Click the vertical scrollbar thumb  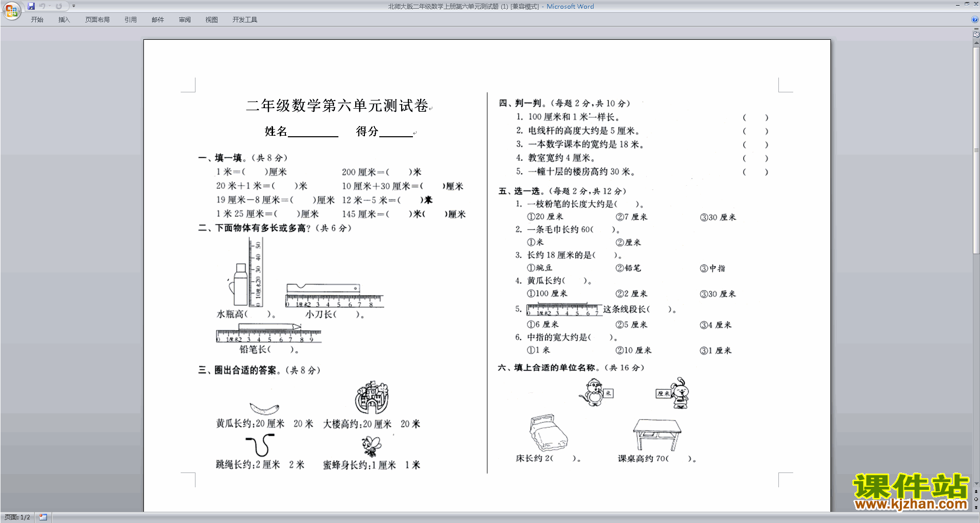(x=976, y=151)
